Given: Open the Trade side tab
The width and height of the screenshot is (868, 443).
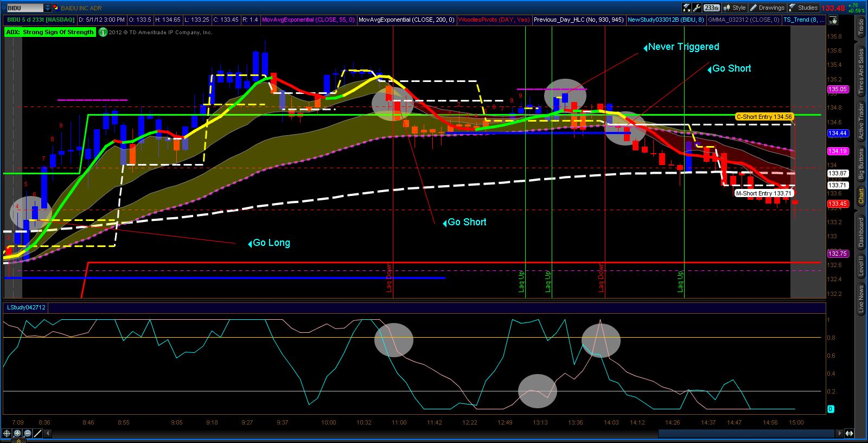Looking at the screenshot, I should tap(861, 28).
